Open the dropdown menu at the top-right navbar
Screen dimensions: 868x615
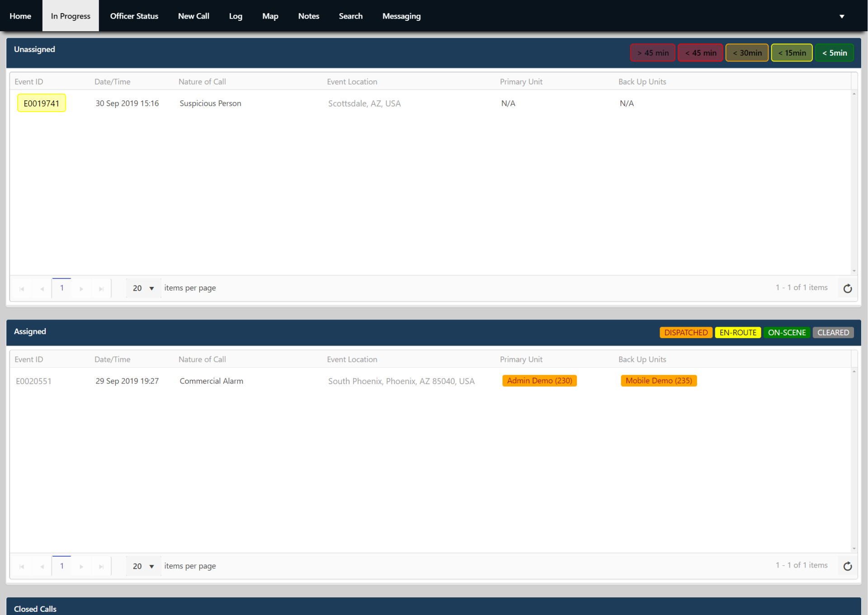tap(842, 16)
